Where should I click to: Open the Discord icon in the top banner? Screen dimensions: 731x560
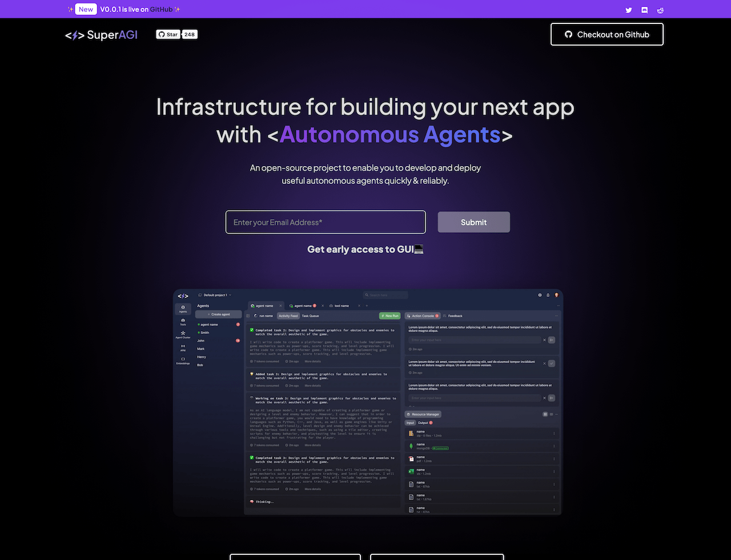(644, 10)
